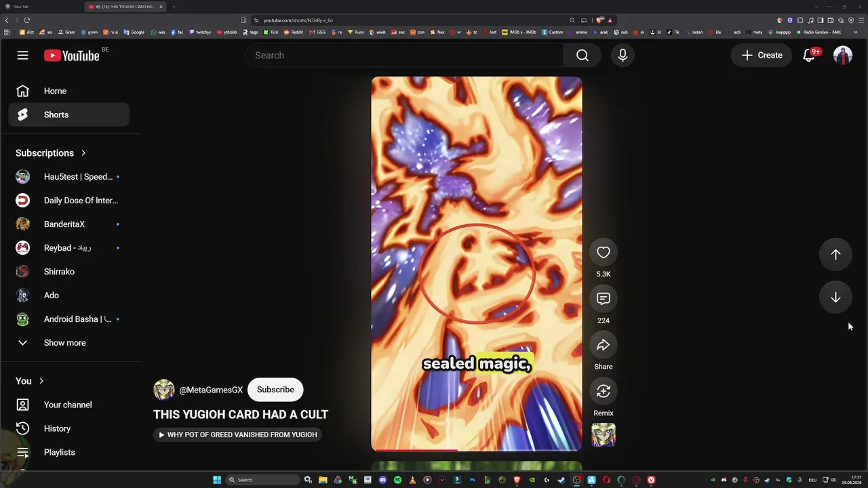Screen dimensions: 868x488
Task: Go back with the browser back arrow
Action: click(7, 20)
